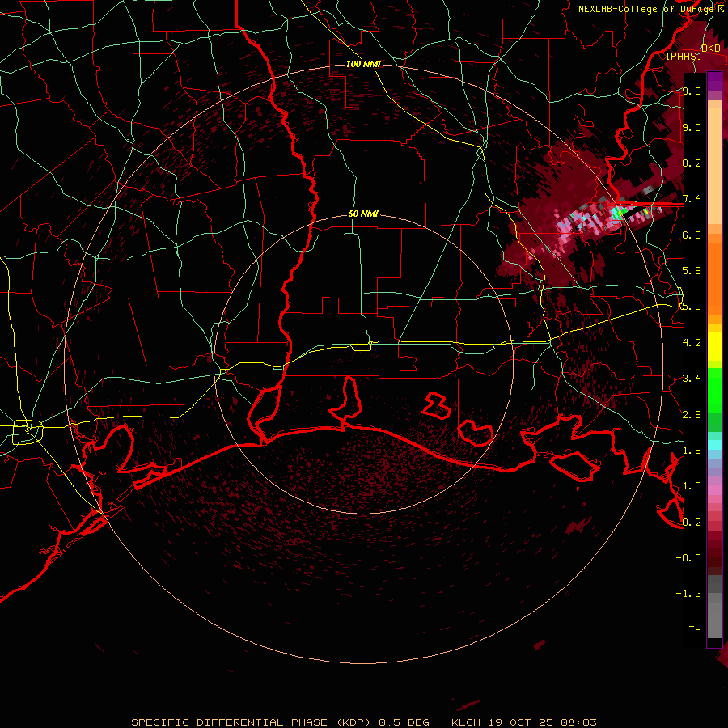
Task: Click the 9.0 value on the color scale
Action: (x=692, y=127)
